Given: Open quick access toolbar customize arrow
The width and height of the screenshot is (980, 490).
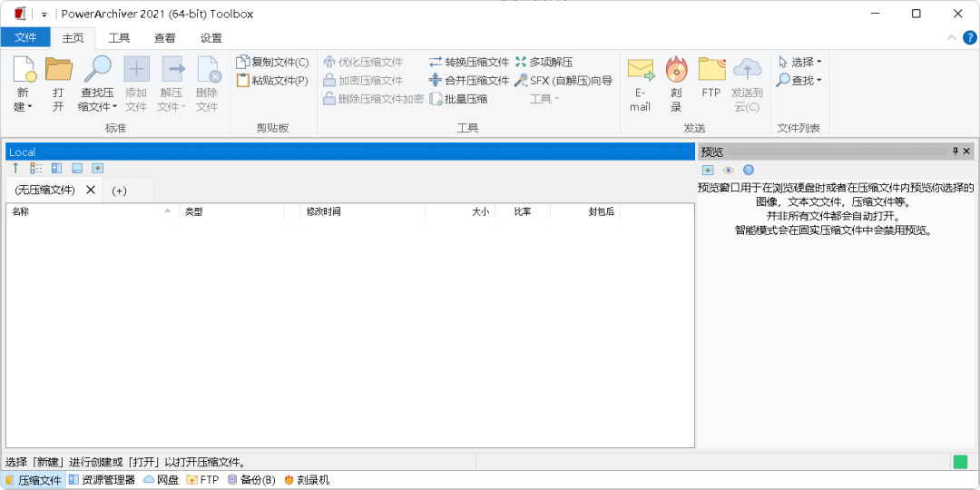Looking at the screenshot, I should tap(44, 14).
